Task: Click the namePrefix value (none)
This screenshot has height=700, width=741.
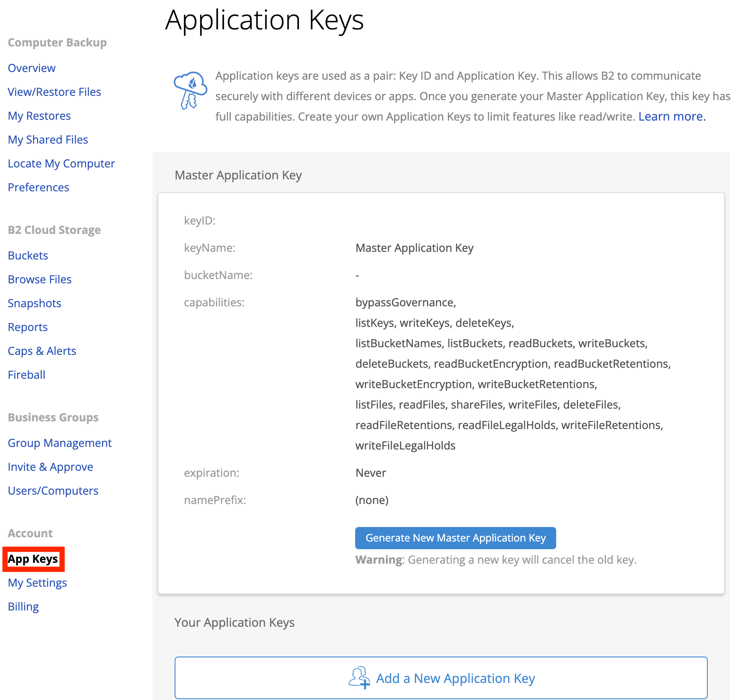Action: (x=372, y=500)
